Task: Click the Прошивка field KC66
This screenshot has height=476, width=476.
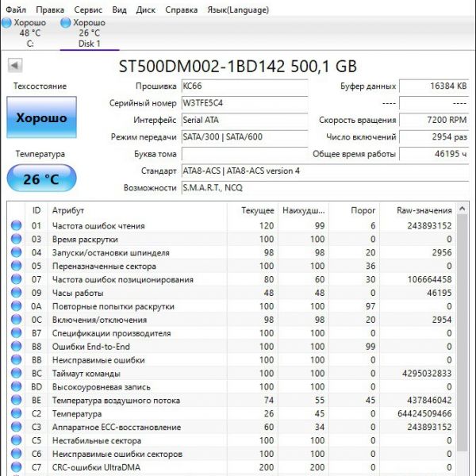Action: tap(244, 86)
